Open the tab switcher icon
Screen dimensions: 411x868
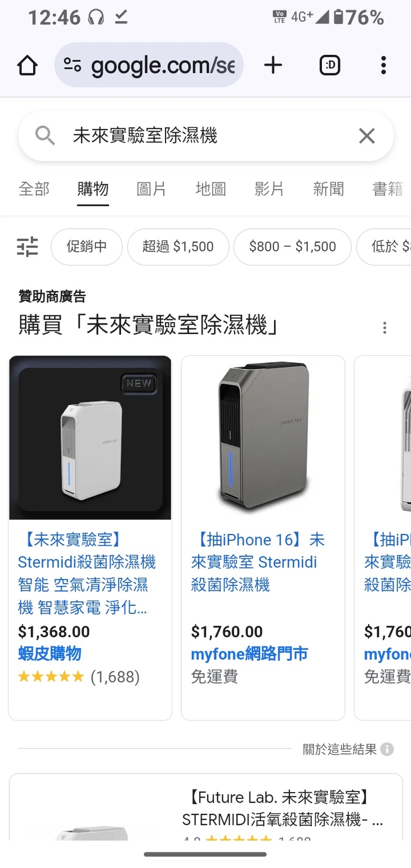point(330,65)
